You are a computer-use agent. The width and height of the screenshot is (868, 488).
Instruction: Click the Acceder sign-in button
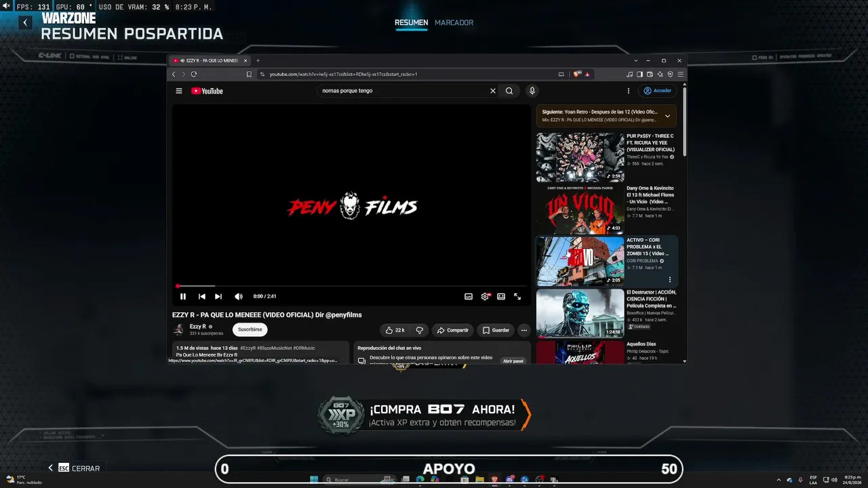click(x=657, y=91)
